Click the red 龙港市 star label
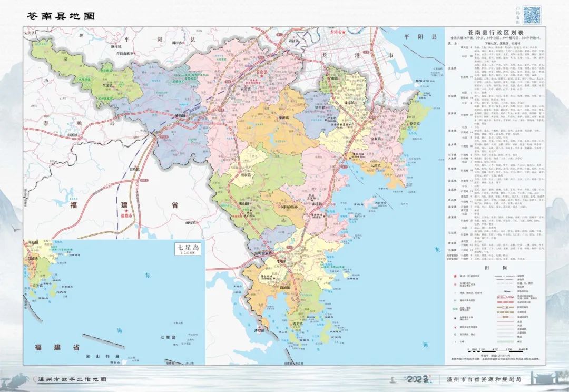Viewport: 569px width, 392px height. 338,32
